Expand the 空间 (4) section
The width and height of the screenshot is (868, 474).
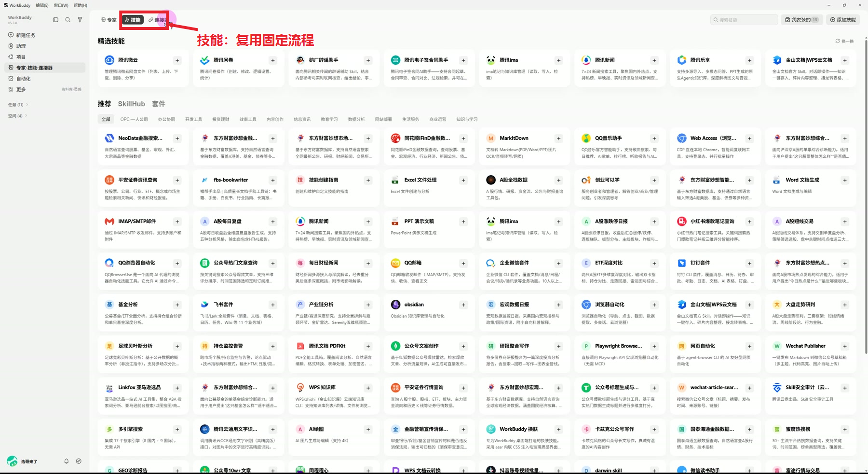pyautogui.click(x=17, y=116)
